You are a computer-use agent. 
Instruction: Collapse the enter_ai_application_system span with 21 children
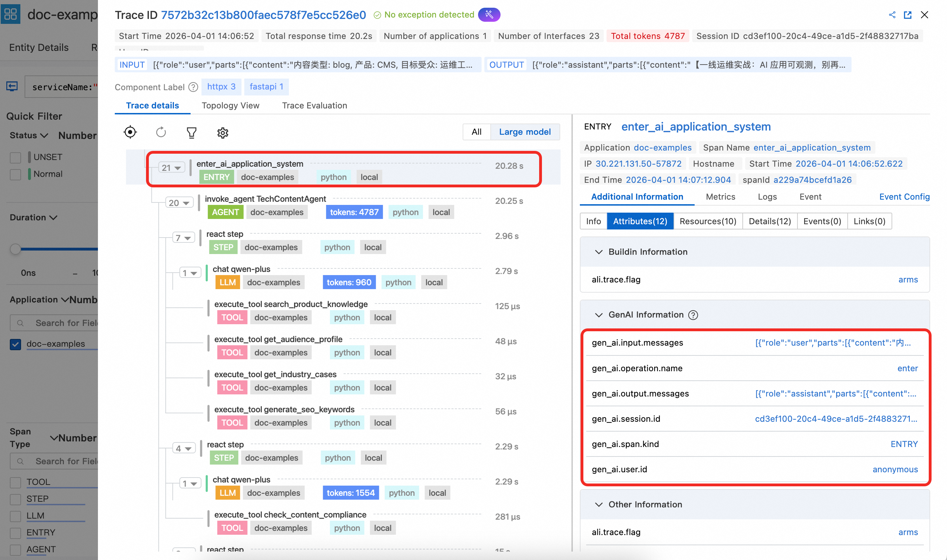tap(172, 168)
